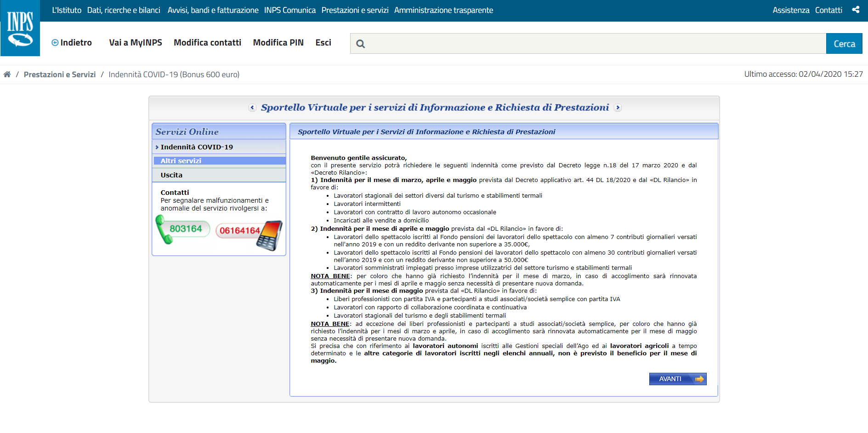
Task: Go to Vai a MyINPS
Action: tap(136, 42)
